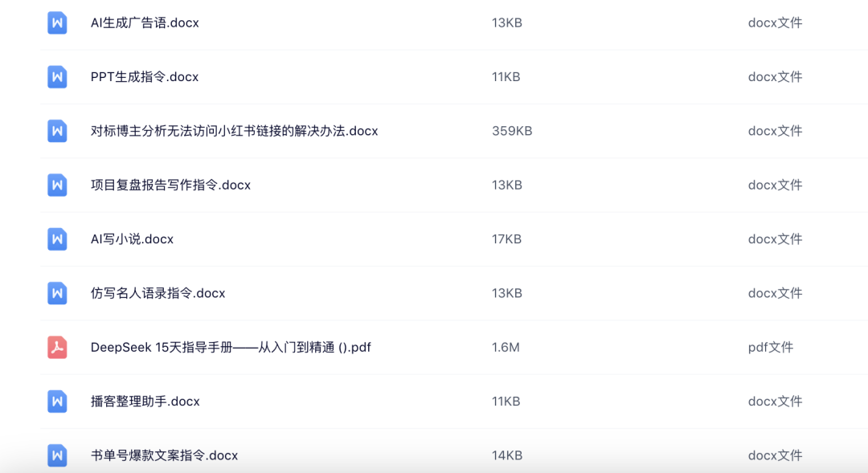The width and height of the screenshot is (868, 473).
Task: Click the Word icon for AI写小说.docx
Action: pyautogui.click(x=57, y=239)
